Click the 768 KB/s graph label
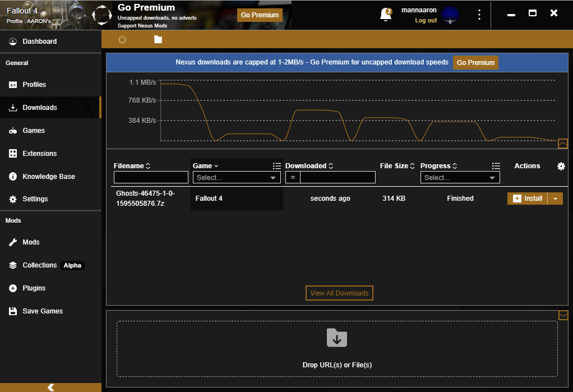Viewport: 573px width, 392px height. tap(142, 100)
